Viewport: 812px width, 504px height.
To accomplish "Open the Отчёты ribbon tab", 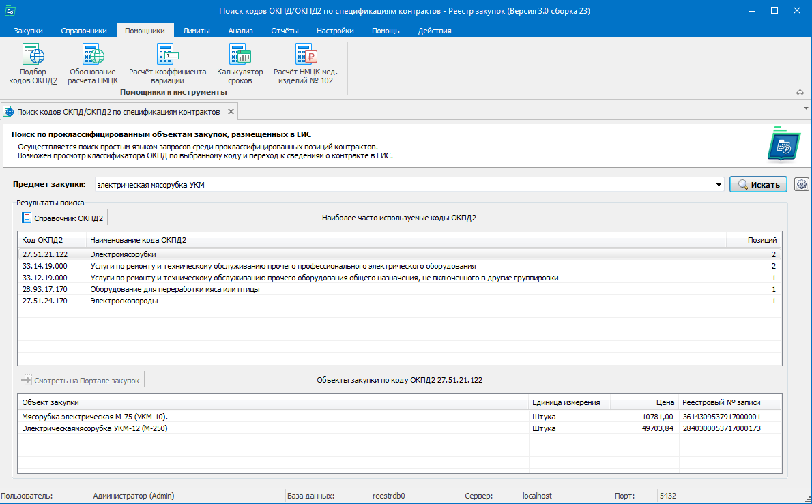I will (285, 31).
